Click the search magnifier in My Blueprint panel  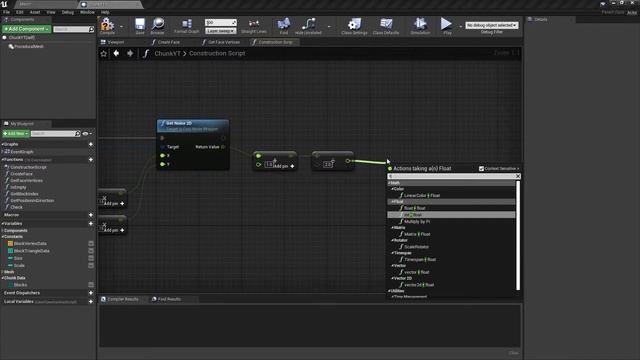pyautogui.click(x=78, y=133)
